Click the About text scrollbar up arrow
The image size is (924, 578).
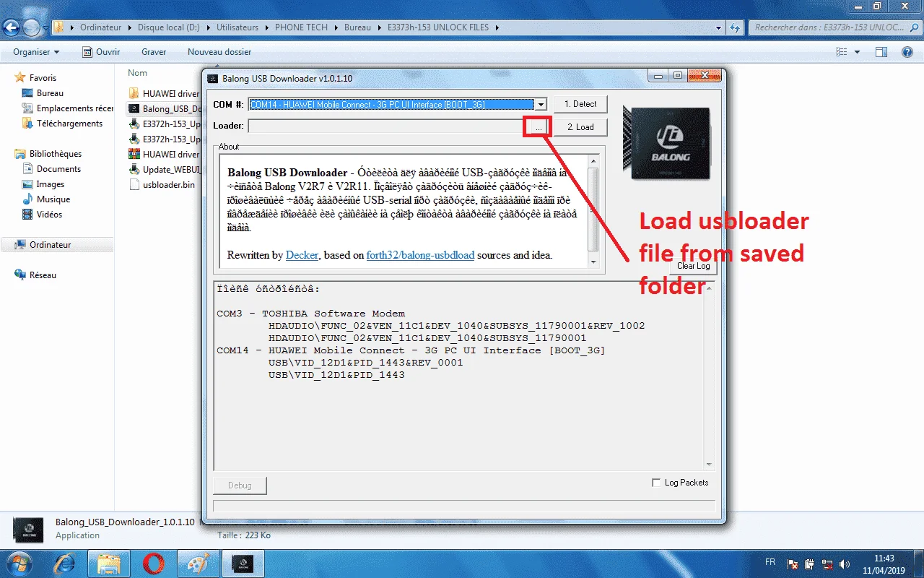point(593,160)
